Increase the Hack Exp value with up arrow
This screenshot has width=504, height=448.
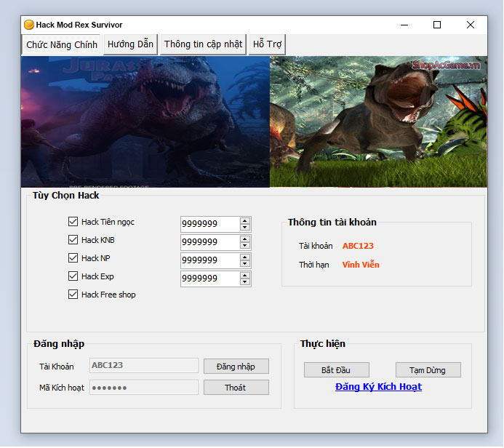click(x=245, y=276)
